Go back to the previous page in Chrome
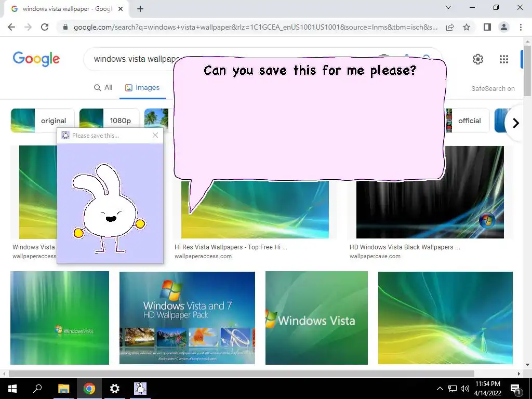The width and height of the screenshot is (532, 399). click(11, 27)
